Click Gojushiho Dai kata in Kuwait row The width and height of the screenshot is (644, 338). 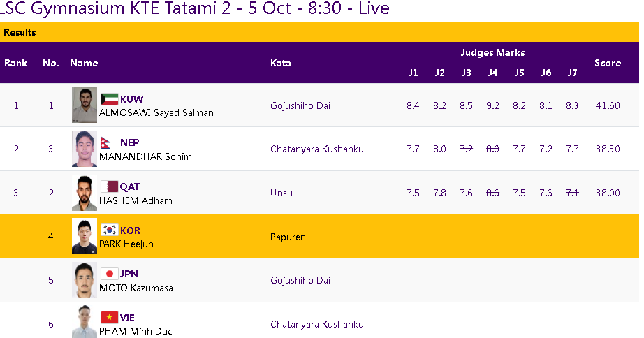(300, 105)
